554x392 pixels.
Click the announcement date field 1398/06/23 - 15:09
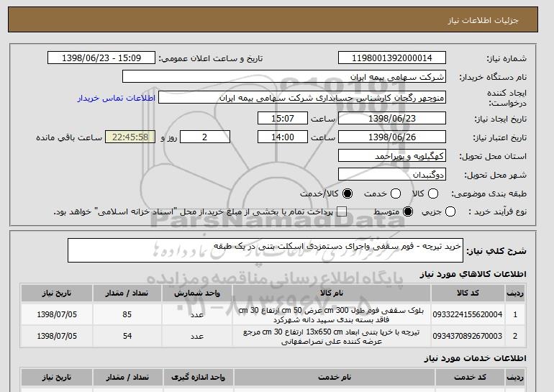(101, 58)
